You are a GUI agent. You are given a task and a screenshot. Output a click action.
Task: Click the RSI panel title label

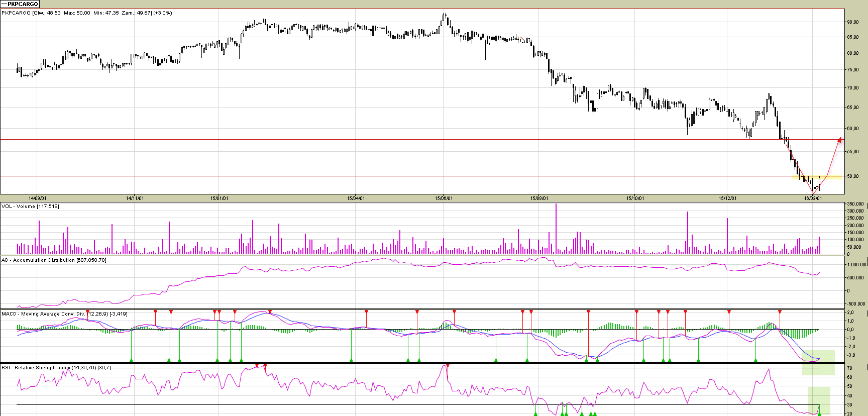click(x=56, y=368)
